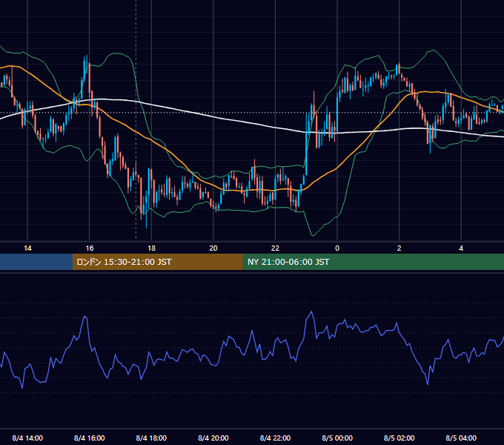Screen dimensions: 504x445
Task: Click the 8/5 04:00 indicator time label
Action: [461, 438]
